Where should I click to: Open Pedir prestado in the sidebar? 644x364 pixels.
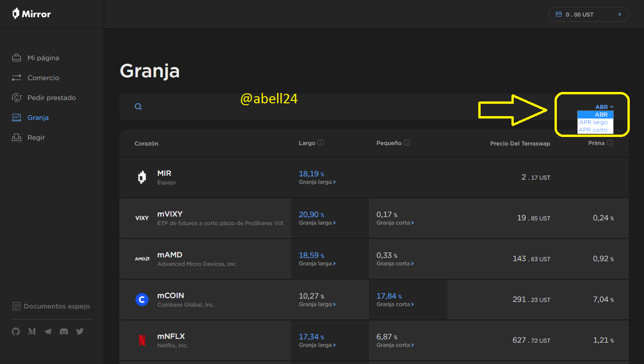point(52,98)
